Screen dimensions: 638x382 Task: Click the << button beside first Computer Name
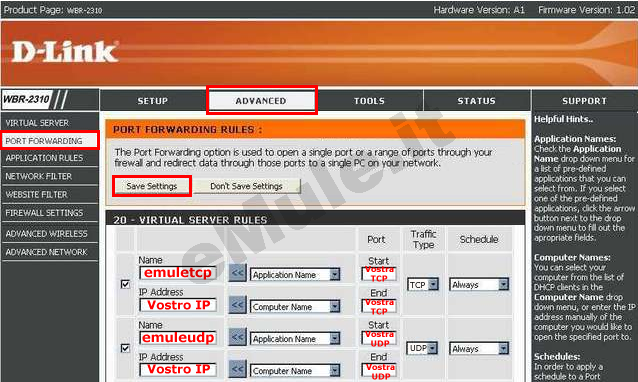(x=238, y=305)
